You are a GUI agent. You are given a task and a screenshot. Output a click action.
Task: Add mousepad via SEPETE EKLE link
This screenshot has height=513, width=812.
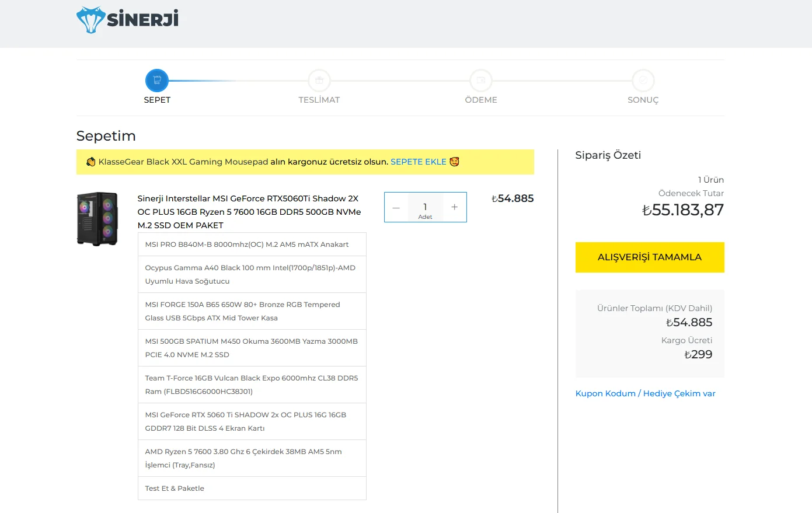click(419, 162)
